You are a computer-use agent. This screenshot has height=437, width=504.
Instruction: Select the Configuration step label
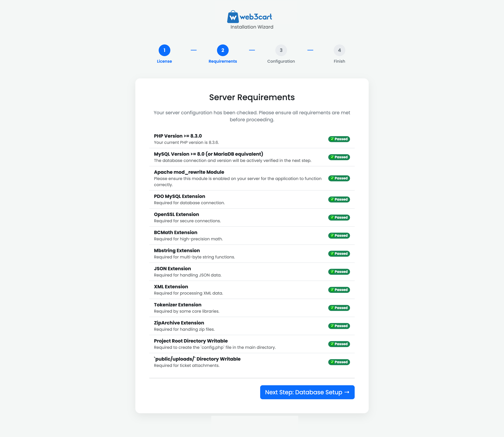tap(281, 61)
